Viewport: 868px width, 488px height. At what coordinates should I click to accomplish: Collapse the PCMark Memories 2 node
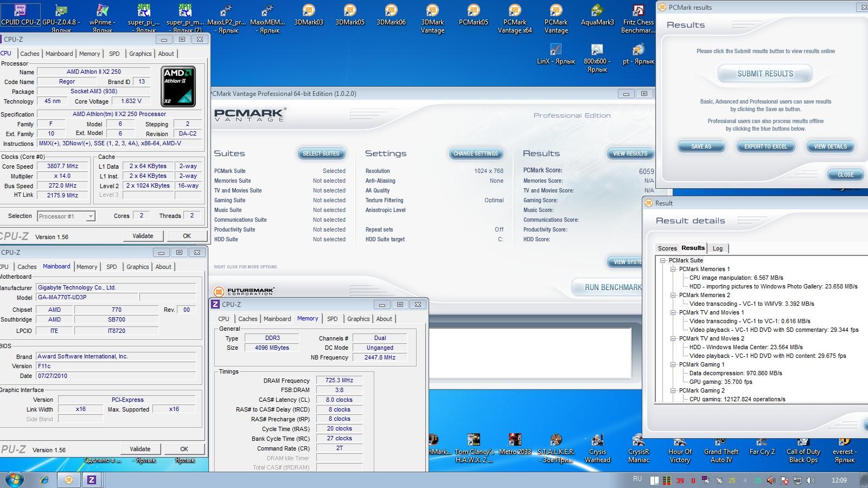[x=673, y=295]
